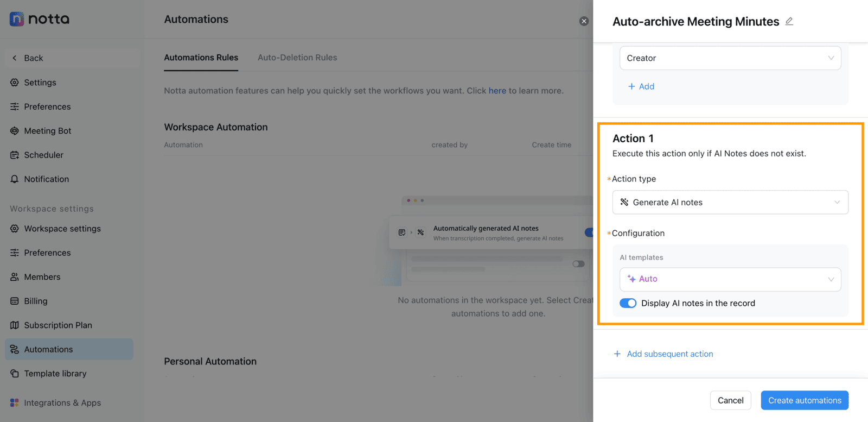Click the Settings gear icon

(x=15, y=83)
